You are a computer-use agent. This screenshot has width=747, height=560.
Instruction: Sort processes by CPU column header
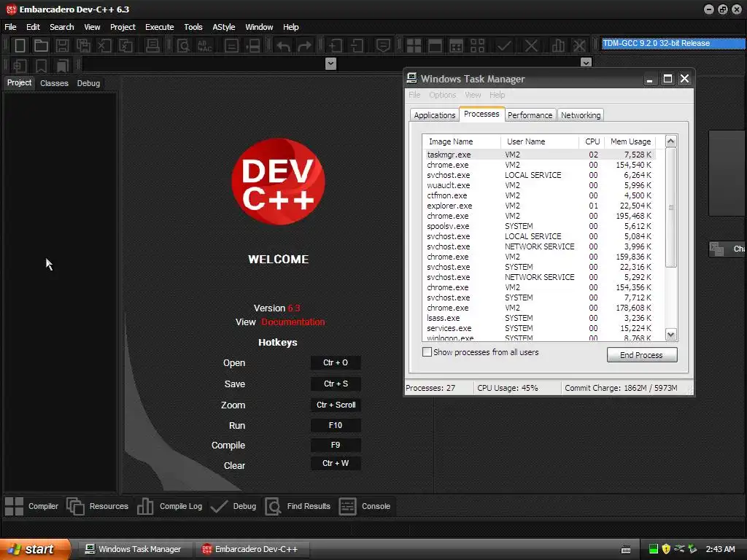point(592,141)
